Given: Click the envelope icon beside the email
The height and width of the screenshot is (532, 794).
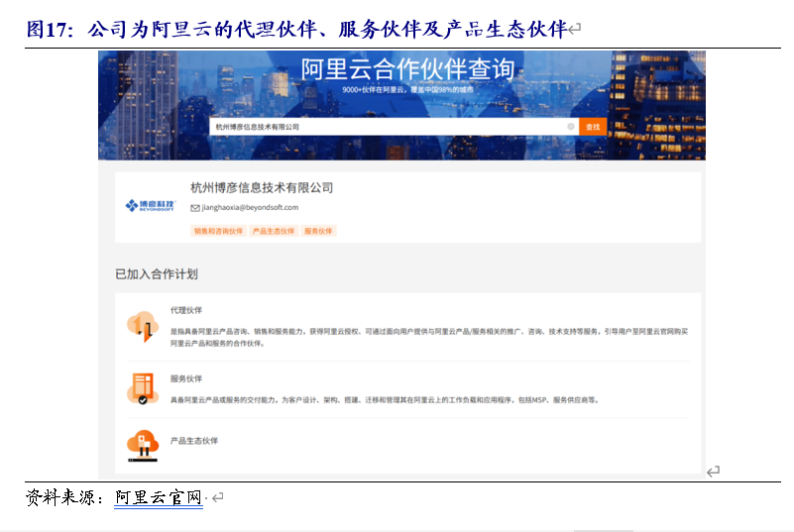Looking at the screenshot, I should point(195,208).
